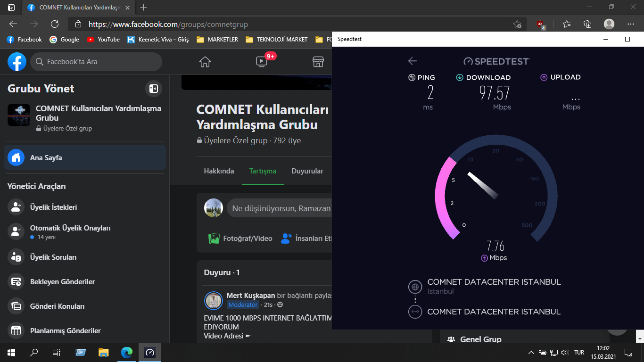Open the notification center icon
Screen dimensions: 644x362
tap(628, 352)
